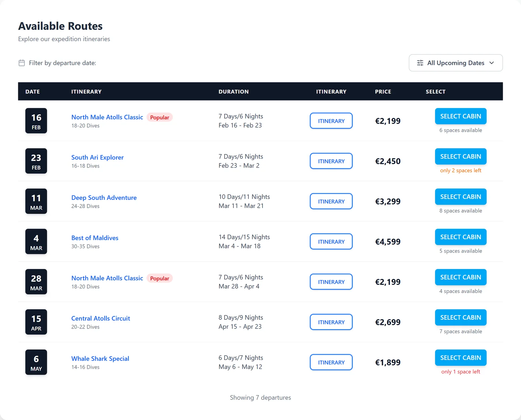Select cabin with only 1 space left
Image resolution: width=521 pixels, height=420 pixels.
(x=461, y=358)
